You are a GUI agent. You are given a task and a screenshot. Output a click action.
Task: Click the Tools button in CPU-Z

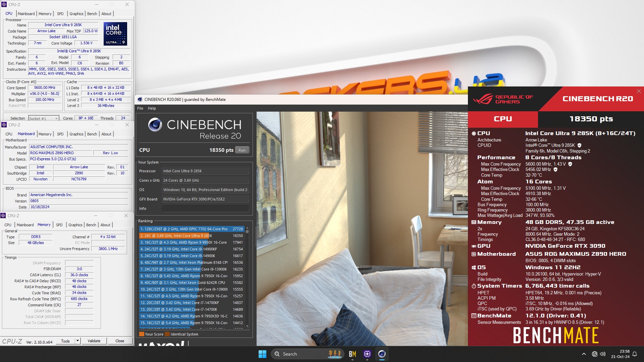[65, 341]
